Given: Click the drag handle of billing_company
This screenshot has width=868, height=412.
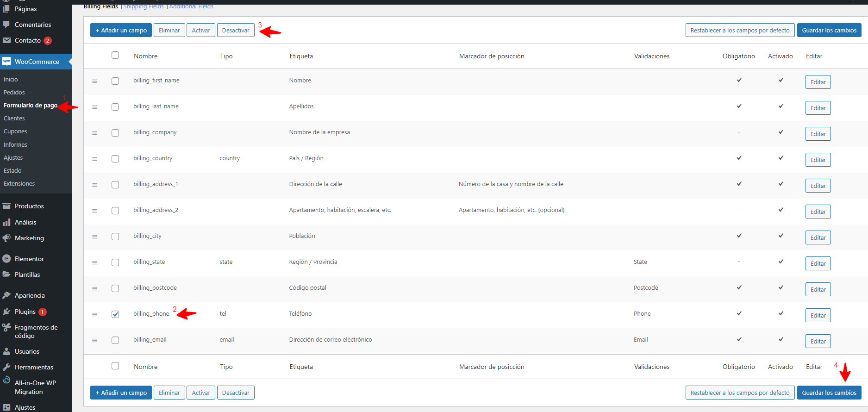Looking at the screenshot, I should 94,133.
